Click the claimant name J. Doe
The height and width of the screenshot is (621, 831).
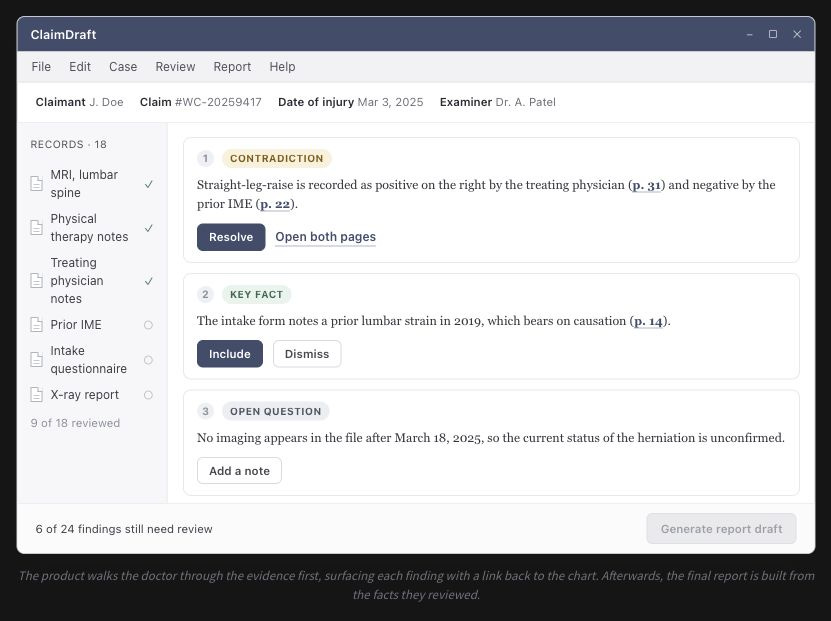coord(107,102)
